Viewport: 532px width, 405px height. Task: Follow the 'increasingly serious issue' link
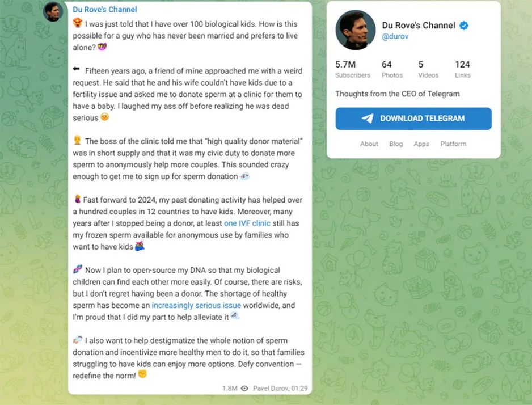coord(196,305)
